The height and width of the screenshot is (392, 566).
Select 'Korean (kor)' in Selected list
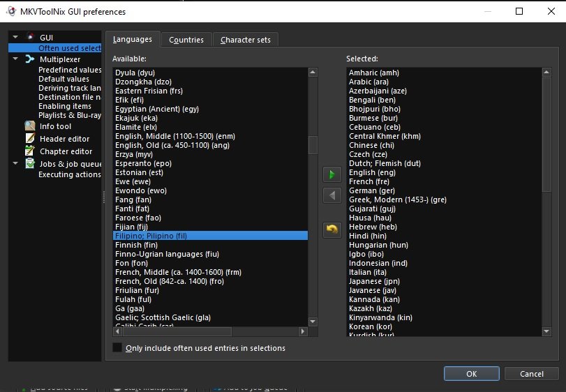444,326
